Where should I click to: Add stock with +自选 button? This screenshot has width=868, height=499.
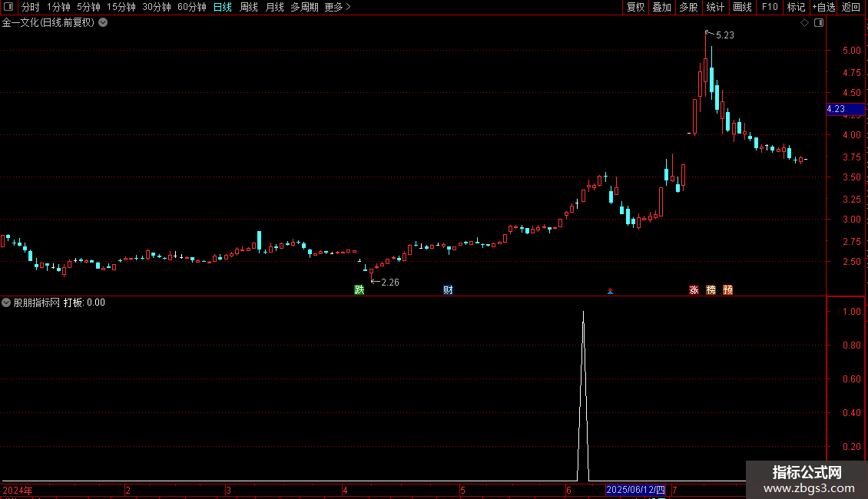(823, 7)
